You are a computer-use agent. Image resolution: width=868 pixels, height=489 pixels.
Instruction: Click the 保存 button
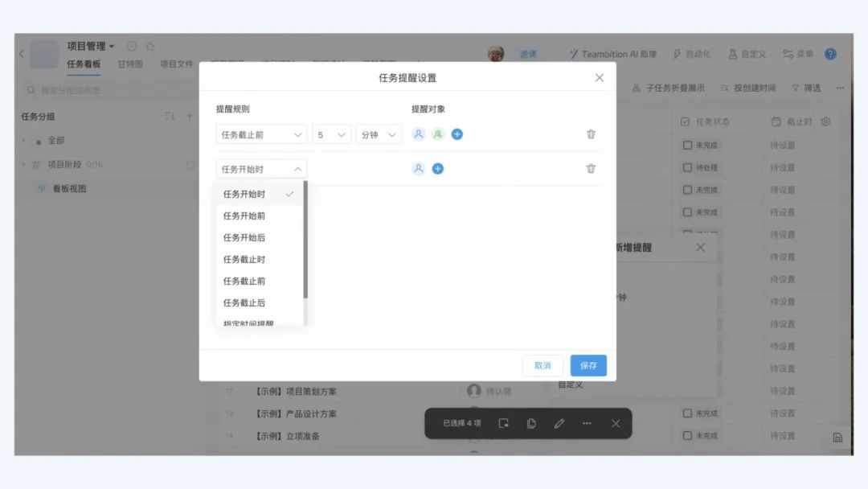coord(588,365)
